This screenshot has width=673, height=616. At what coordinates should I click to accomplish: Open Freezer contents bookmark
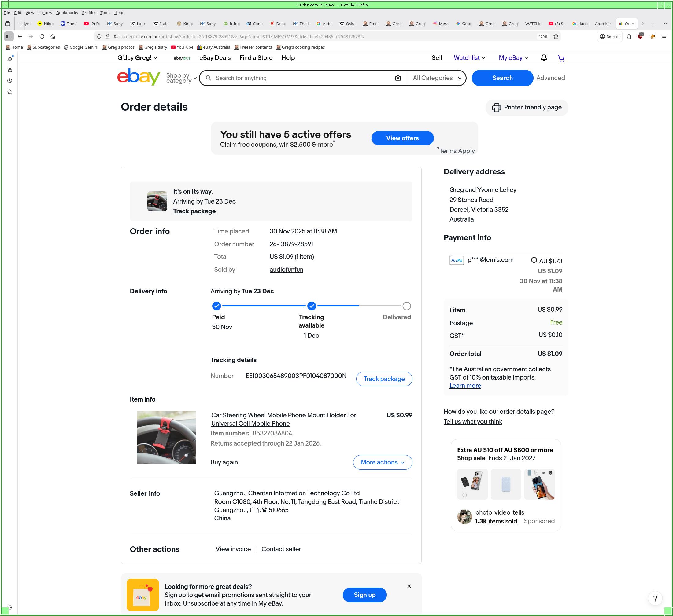click(253, 47)
